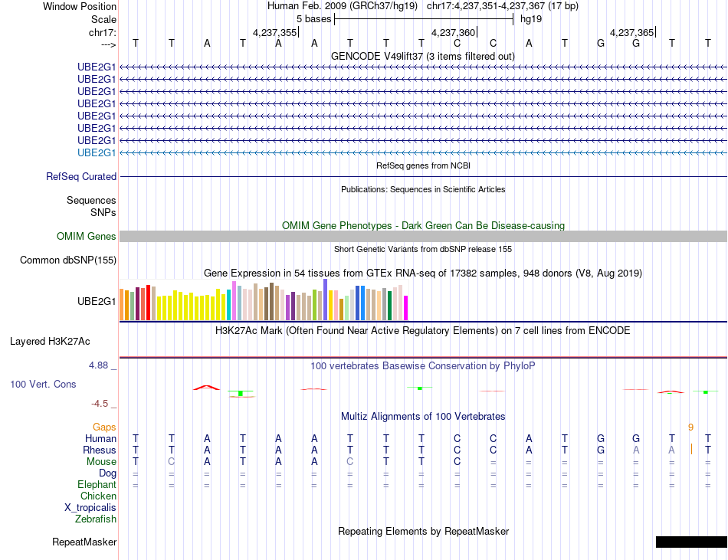Open 'Publications: Sequences in Scientific Articles' title
Viewport: 728px width, 560px height.
pos(423,189)
